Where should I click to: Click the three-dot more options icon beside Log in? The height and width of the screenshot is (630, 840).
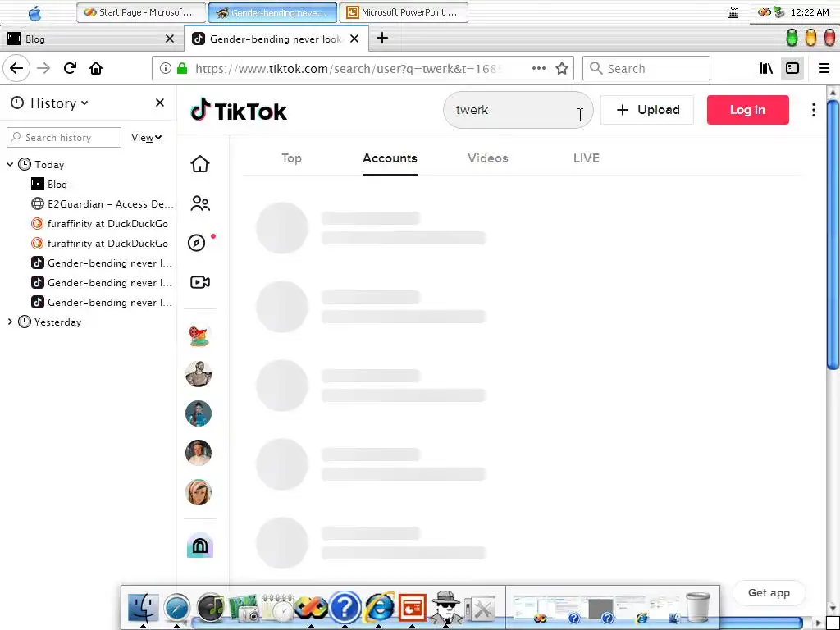pos(813,110)
